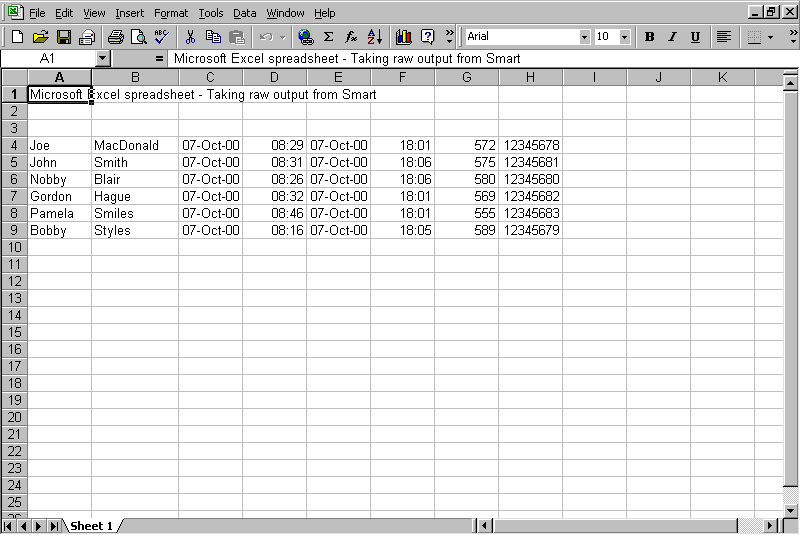Create a new workbook with New icon

17,37
